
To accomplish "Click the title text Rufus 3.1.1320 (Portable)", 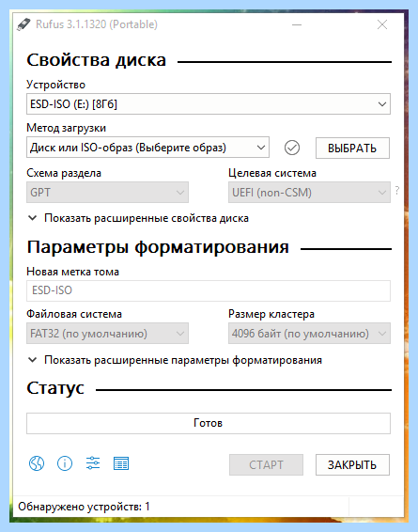I will [x=97, y=24].
